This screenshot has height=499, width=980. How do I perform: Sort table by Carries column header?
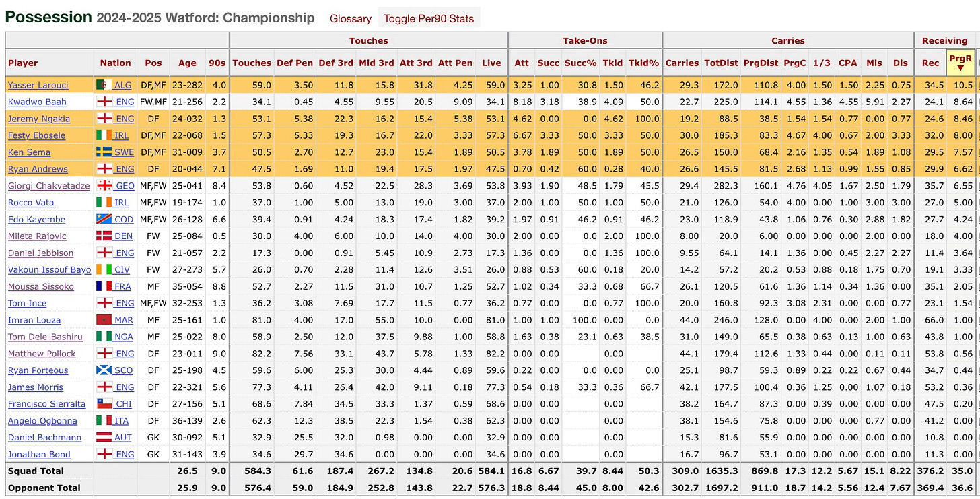(x=682, y=63)
